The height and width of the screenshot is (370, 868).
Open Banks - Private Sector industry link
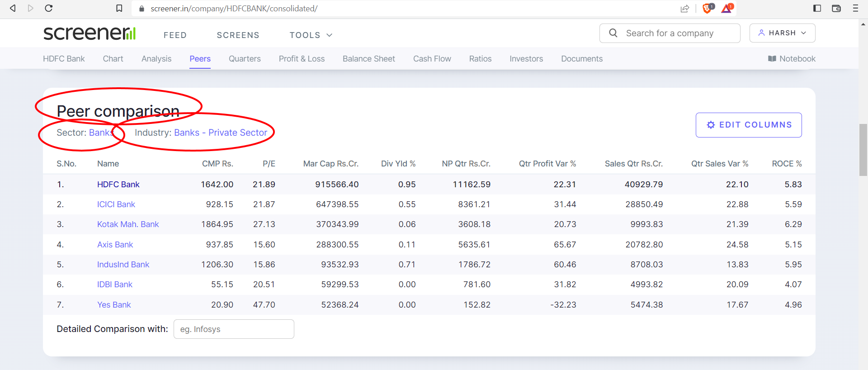pyautogui.click(x=221, y=133)
